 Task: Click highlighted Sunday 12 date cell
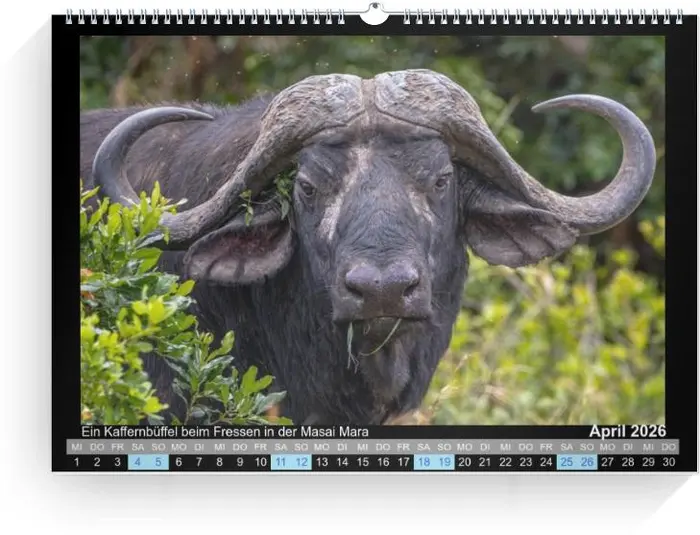301,462
